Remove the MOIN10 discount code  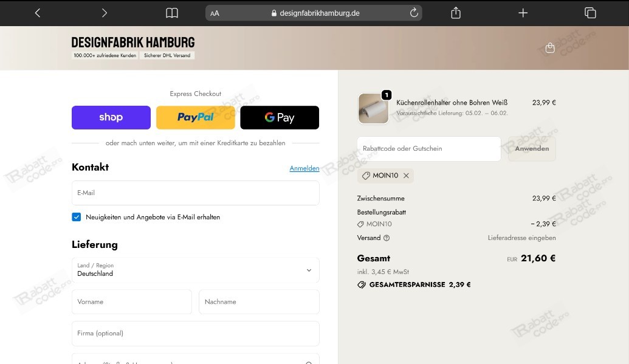pyautogui.click(x=405, y=176)
